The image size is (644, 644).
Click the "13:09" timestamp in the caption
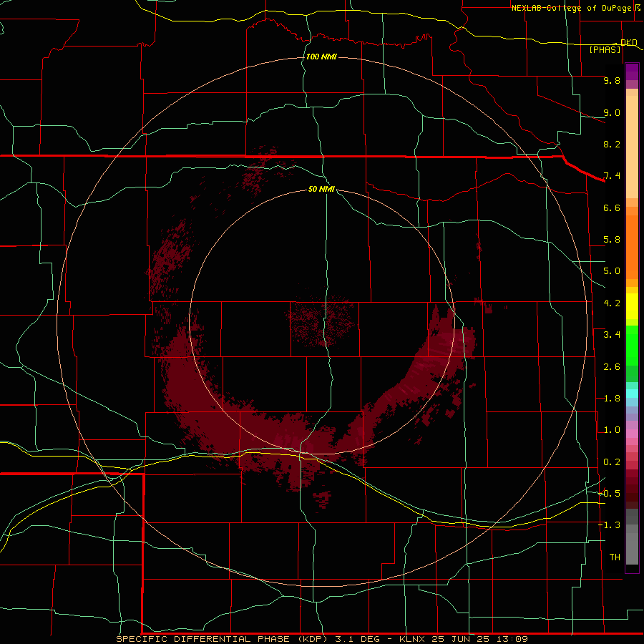tap(513, 639)
